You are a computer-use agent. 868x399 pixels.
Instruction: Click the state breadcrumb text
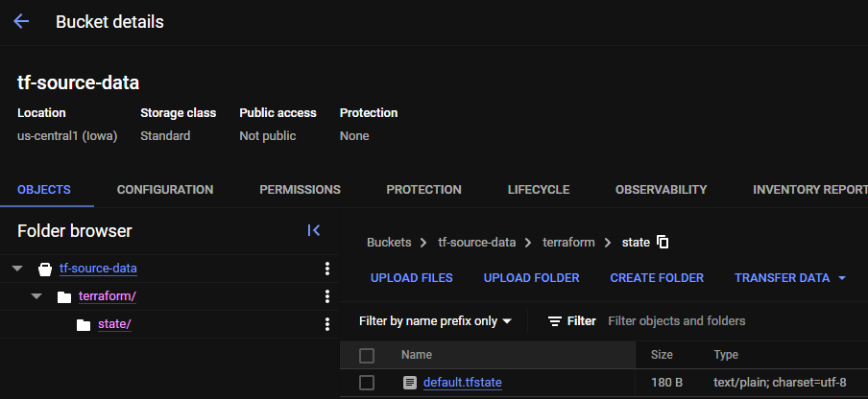(x=636, y=243)
